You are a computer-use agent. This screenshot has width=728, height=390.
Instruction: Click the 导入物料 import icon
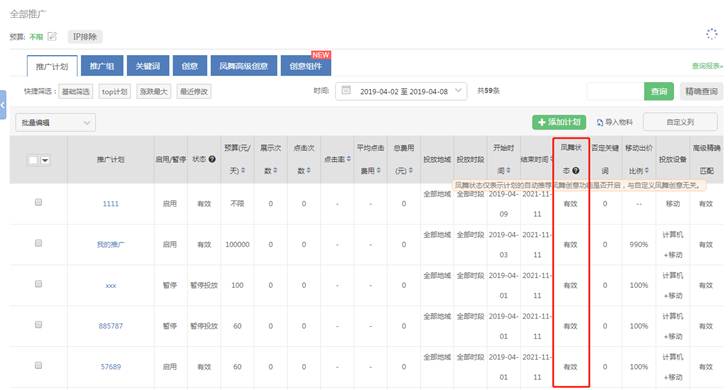[600, 123]
